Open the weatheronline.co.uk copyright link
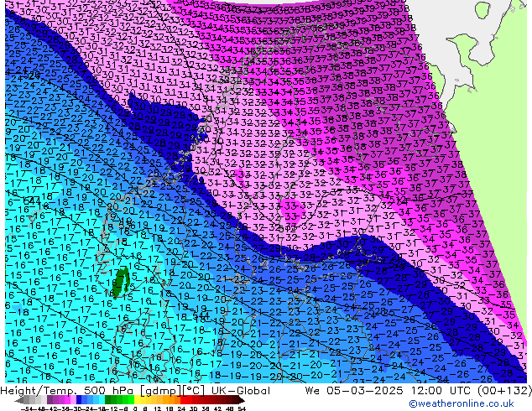The image size is (532, 411). pos(462,403)
